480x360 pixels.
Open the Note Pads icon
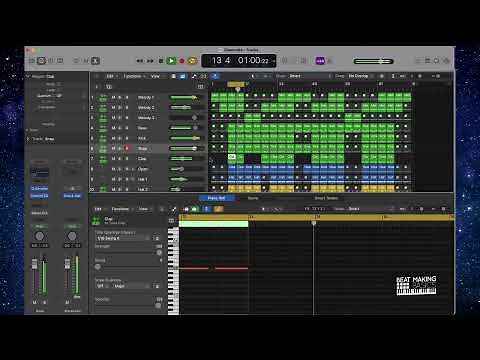[x=427, y=61]
